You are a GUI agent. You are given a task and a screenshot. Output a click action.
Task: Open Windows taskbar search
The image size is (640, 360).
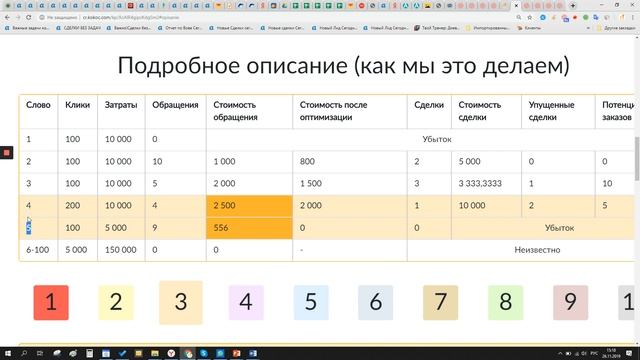point(24,353)
